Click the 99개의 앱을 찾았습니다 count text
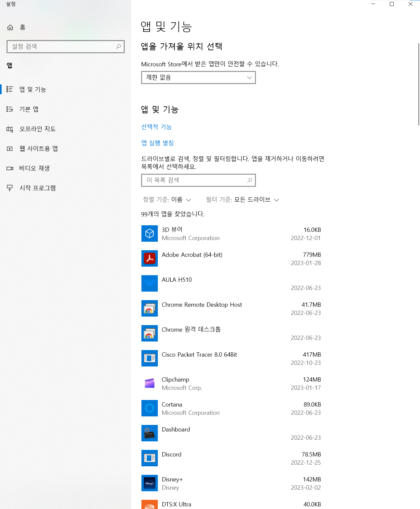 [173, 214]
